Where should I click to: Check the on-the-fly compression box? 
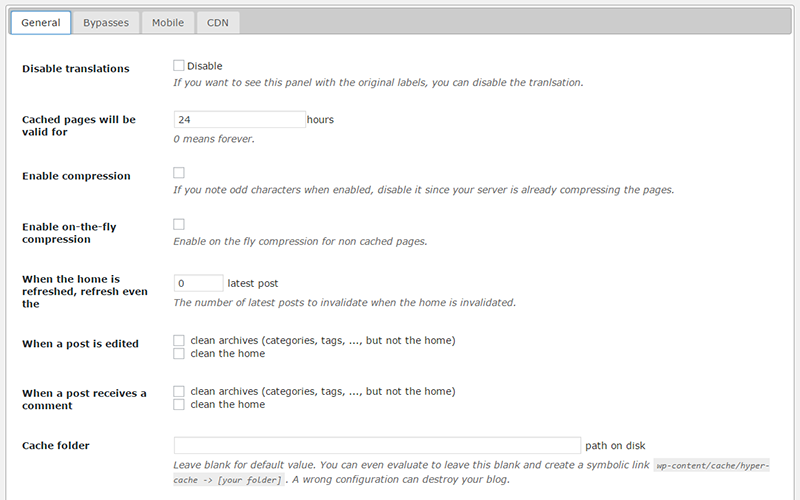[179, 224]
